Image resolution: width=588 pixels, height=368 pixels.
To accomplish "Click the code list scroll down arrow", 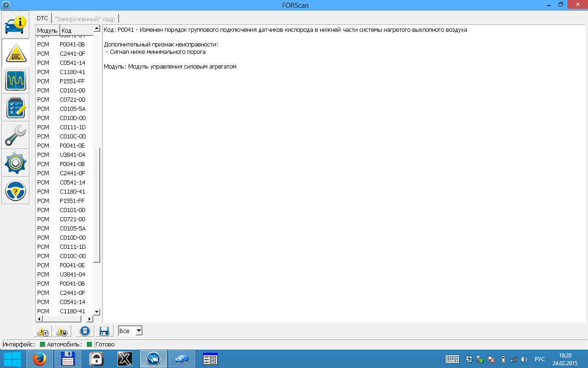I will [96, 312].
